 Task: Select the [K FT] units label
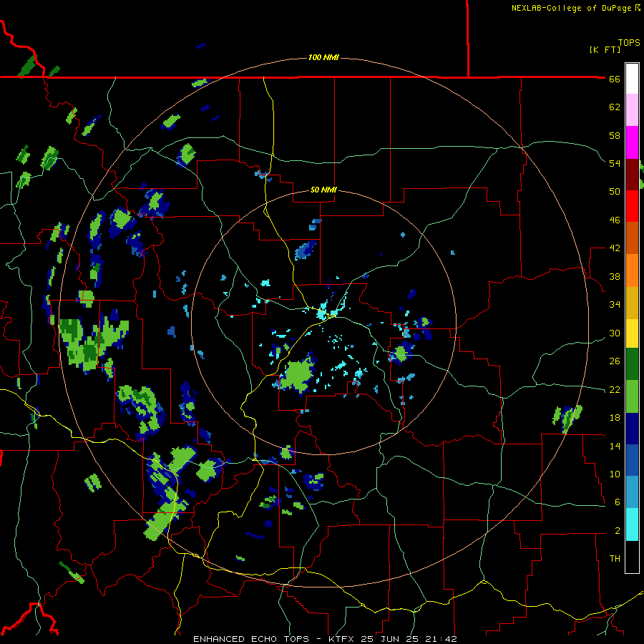point(605,49)
